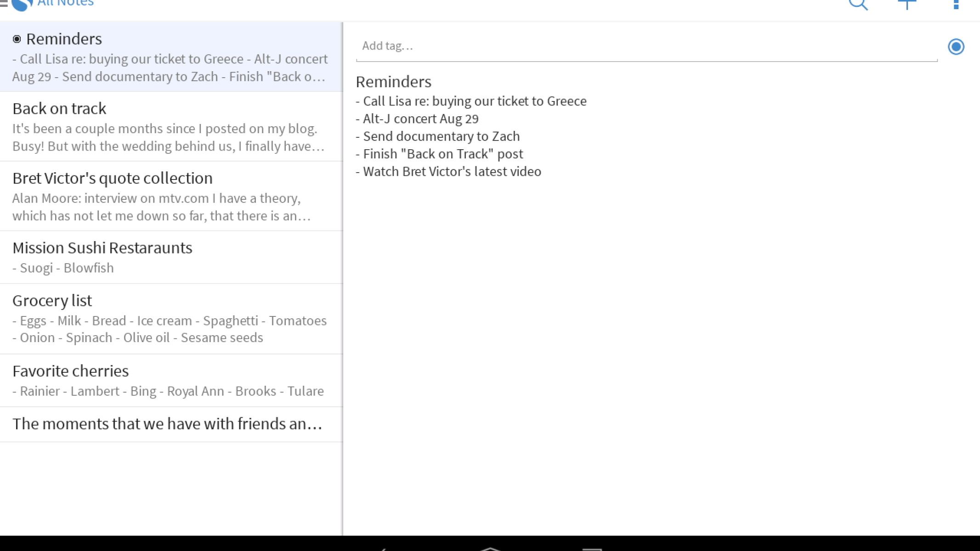Image resolution: width=980 pixels, height=551 pixels.
Task: Open note starting 'The moments that we have'
Action: [x=171, y=424]
